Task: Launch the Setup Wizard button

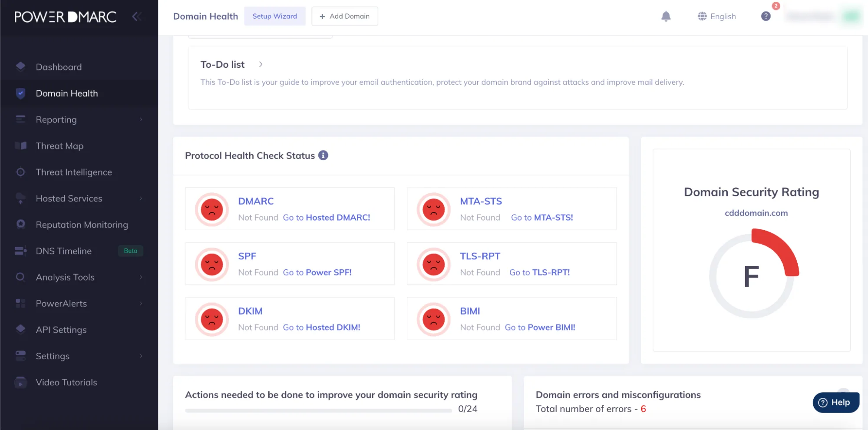Action: click(274, 16)
